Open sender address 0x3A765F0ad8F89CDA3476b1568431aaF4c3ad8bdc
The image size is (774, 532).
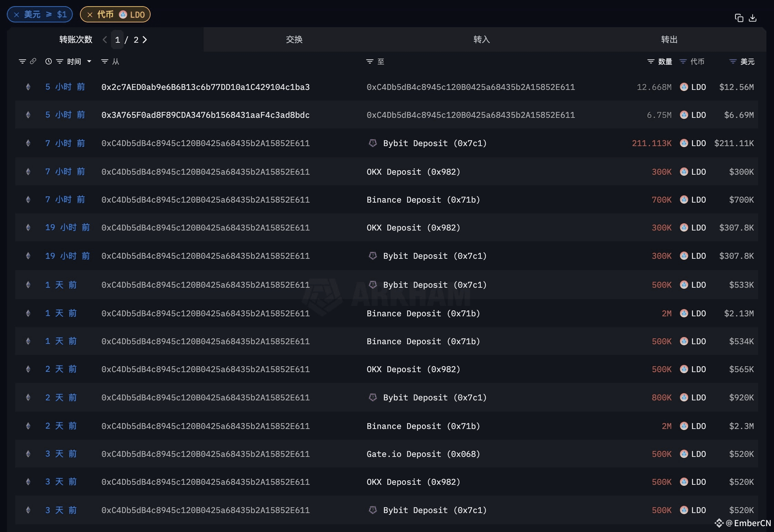[205, 115]
